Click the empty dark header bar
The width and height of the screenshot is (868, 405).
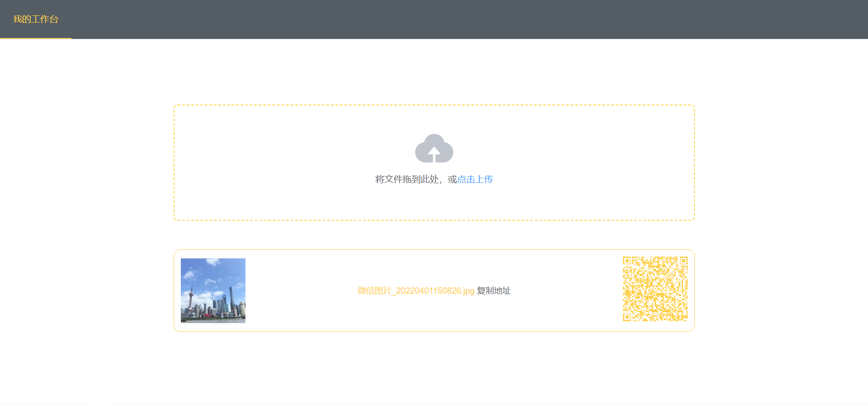pos(452,19)
